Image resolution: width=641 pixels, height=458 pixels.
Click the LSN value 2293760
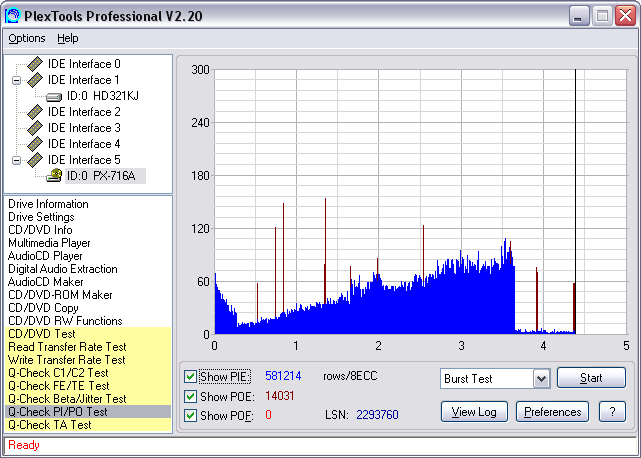coord(377,415)
